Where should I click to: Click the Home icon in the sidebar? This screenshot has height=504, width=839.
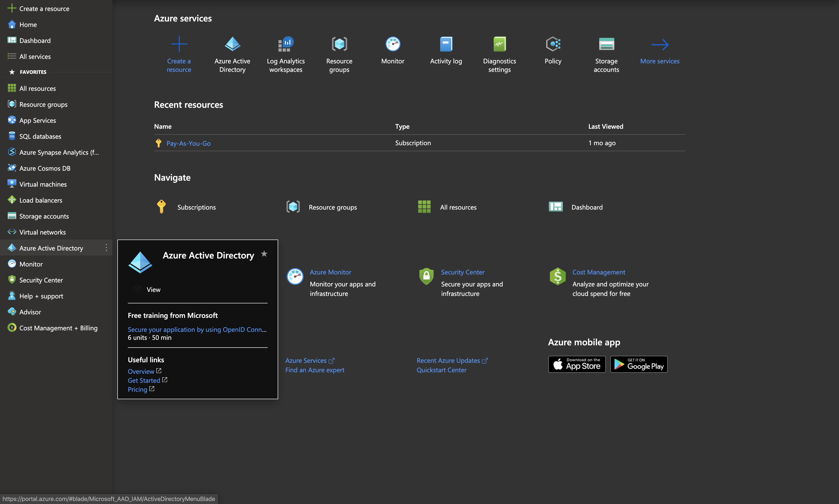click(x=12, y=24)
